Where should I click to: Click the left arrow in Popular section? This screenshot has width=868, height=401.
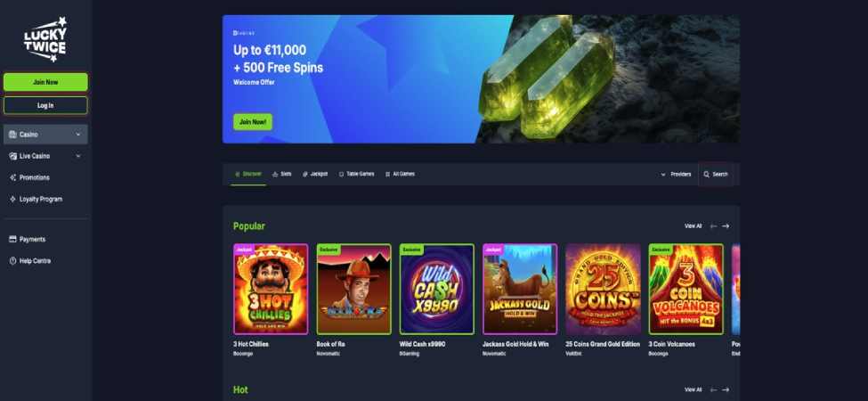(714, 226)
